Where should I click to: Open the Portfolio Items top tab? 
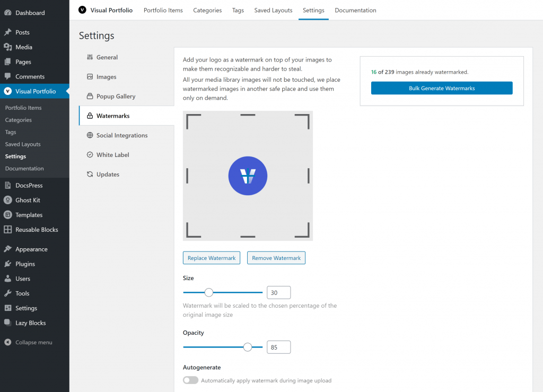(x=163, y=11)
